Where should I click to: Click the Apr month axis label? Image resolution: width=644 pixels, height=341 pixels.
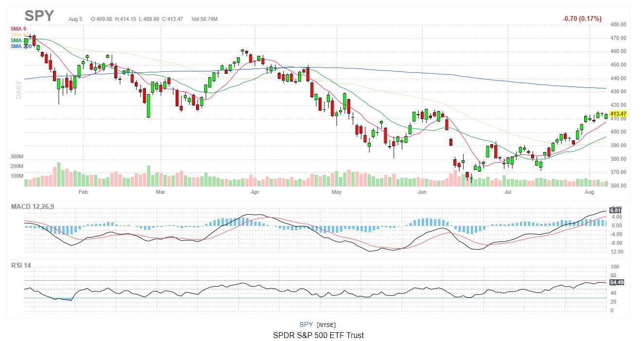(254, 193)
